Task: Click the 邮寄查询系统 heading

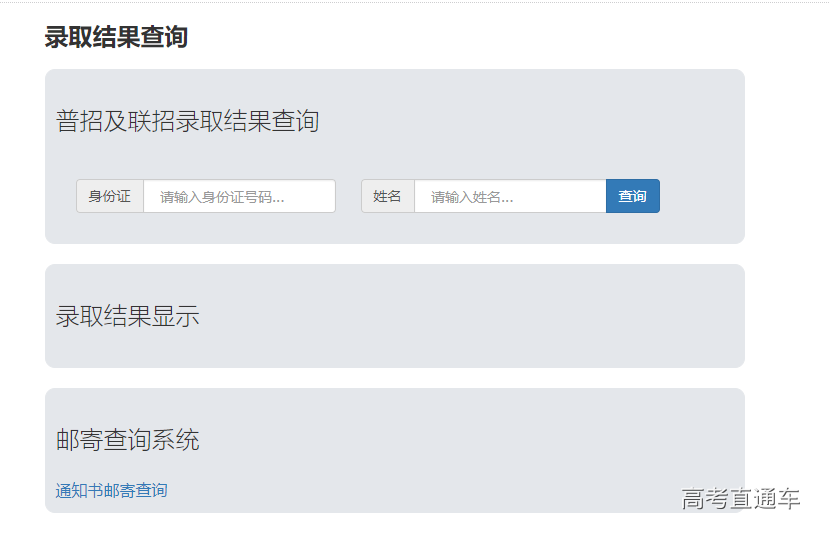Action: (x=127, y=440)
